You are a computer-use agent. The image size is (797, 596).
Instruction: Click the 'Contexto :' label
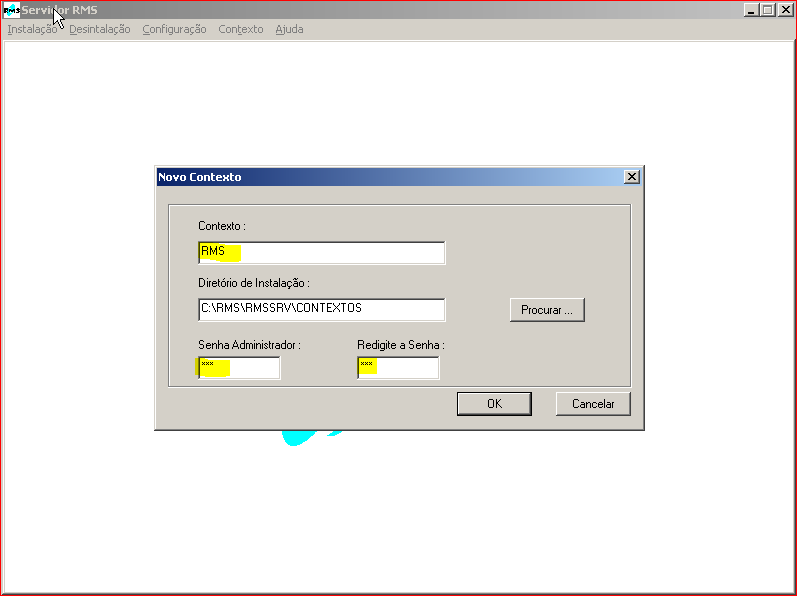tap(222, 226)
